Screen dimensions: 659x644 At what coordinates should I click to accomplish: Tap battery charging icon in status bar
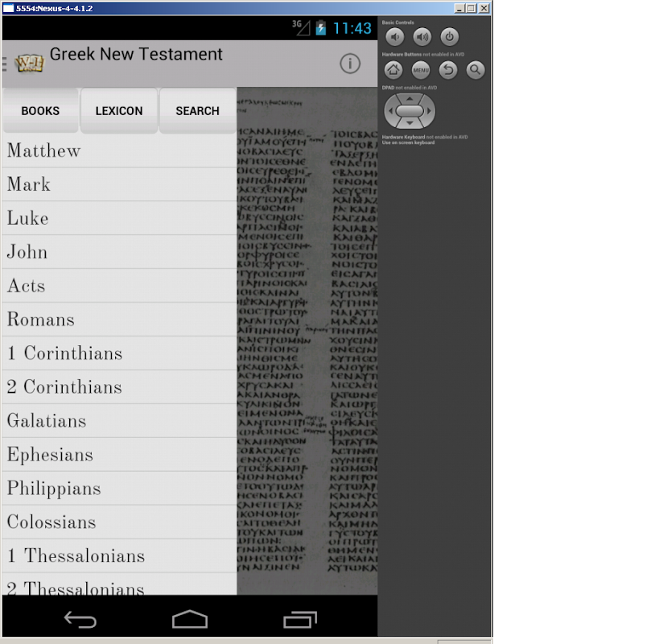tap(321, 28)
